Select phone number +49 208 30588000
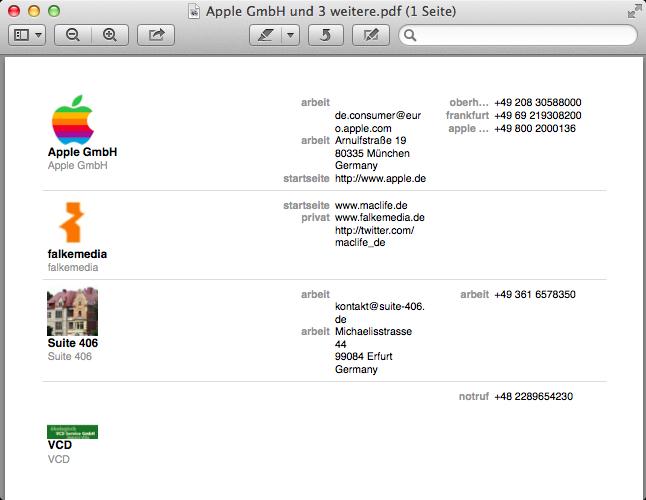Screen dimensions: 646x500 [x=538, y=103]
